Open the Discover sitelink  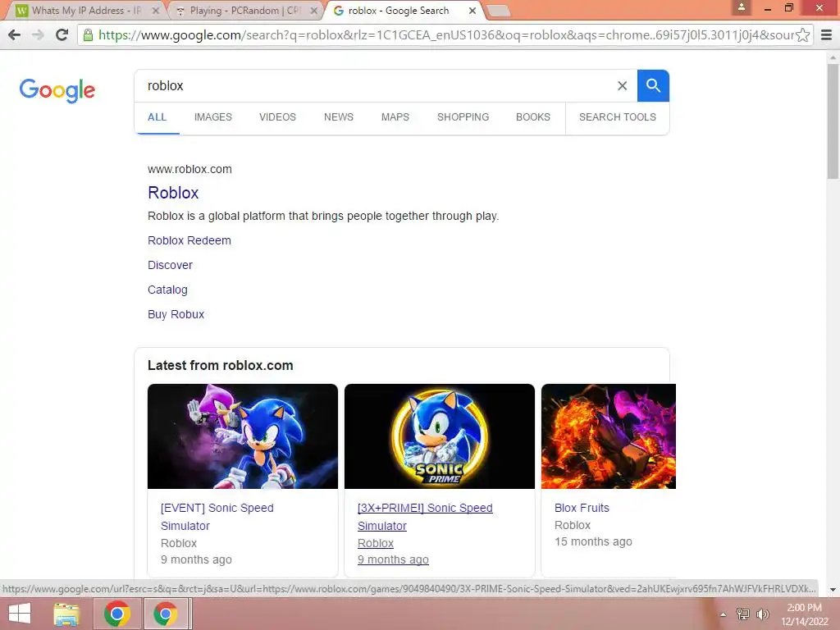click(170, 265)
